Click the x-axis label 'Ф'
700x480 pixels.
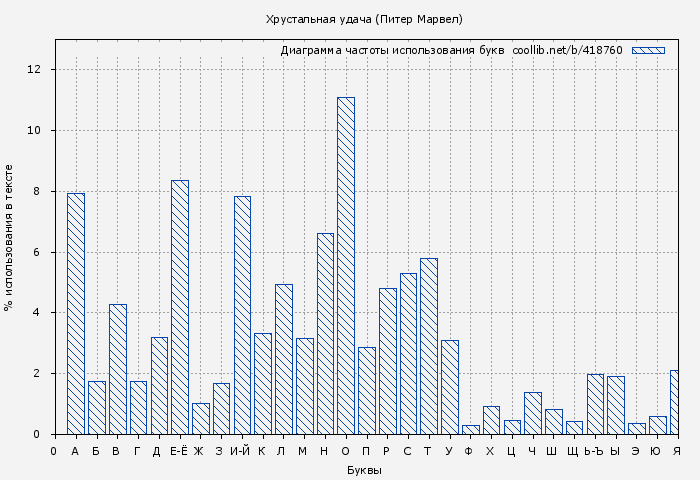[469, 451]
